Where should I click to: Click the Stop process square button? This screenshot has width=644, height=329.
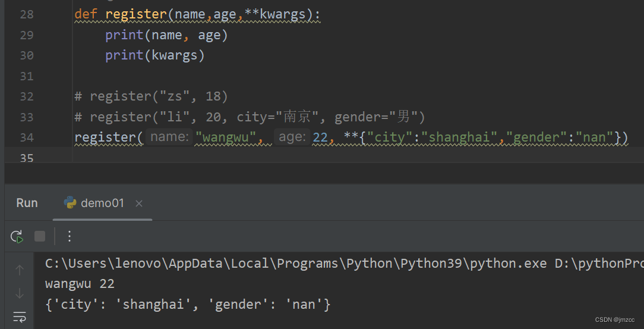pos(40,236)
